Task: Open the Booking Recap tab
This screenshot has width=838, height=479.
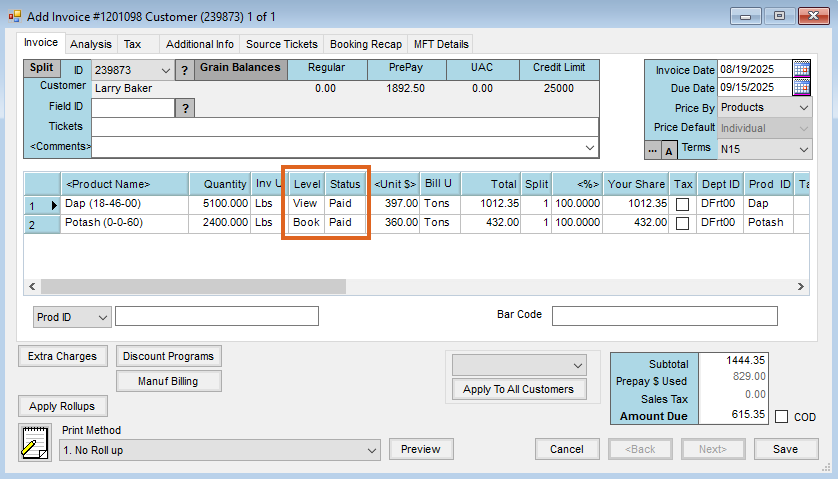Action: pos(365,44)
